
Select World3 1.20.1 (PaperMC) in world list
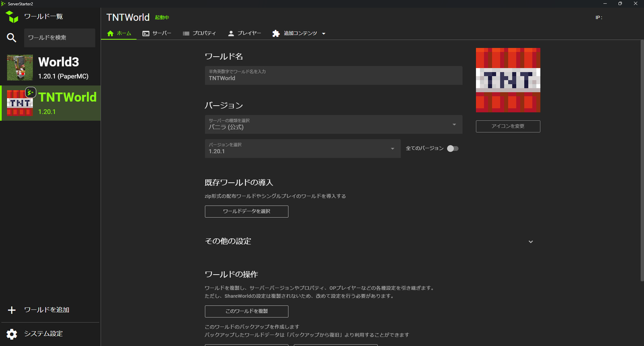[50, 68]
